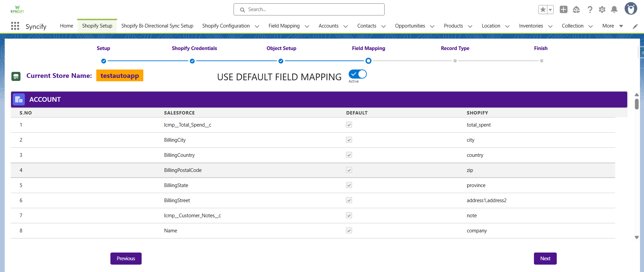Open the Help question mark icon
This screenshot has height=272, width=644.
pyautogui.click(x=590, y=9)
